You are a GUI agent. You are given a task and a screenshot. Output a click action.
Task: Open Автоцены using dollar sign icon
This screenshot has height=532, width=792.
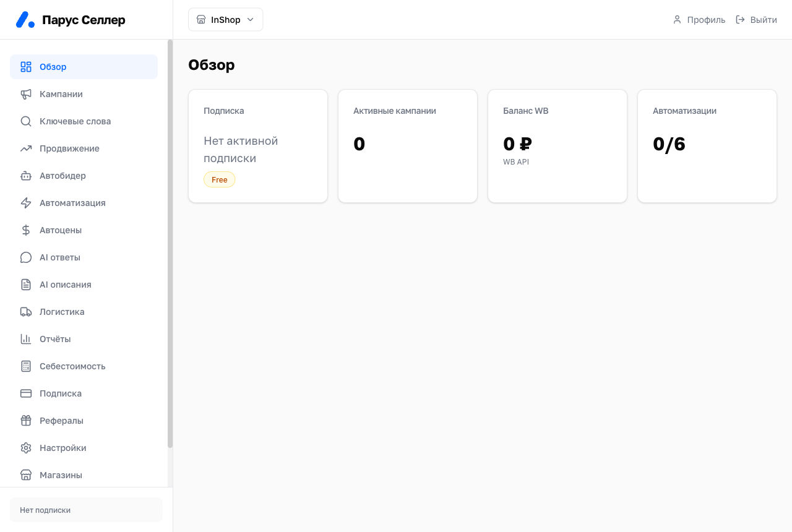click(26, 230)
